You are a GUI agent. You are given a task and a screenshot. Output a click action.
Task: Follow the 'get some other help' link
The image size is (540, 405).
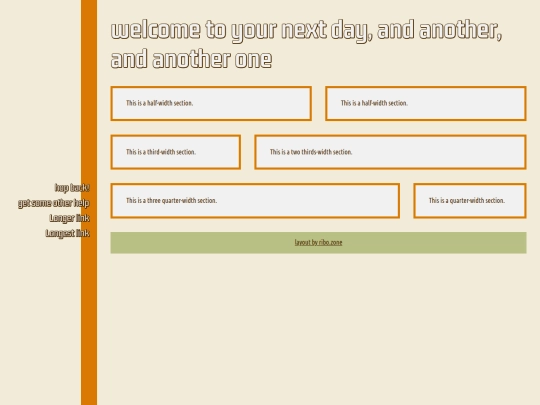tap(54, 203)
